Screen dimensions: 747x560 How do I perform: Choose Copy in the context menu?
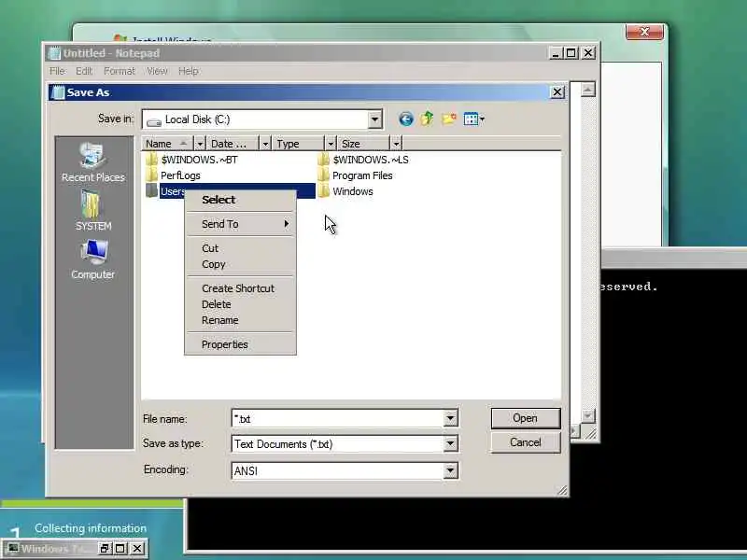click(x=240, y=264)
